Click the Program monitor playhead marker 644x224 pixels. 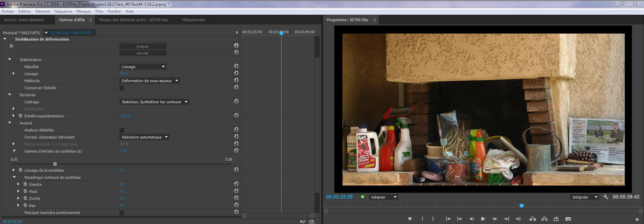pos(522,206)
